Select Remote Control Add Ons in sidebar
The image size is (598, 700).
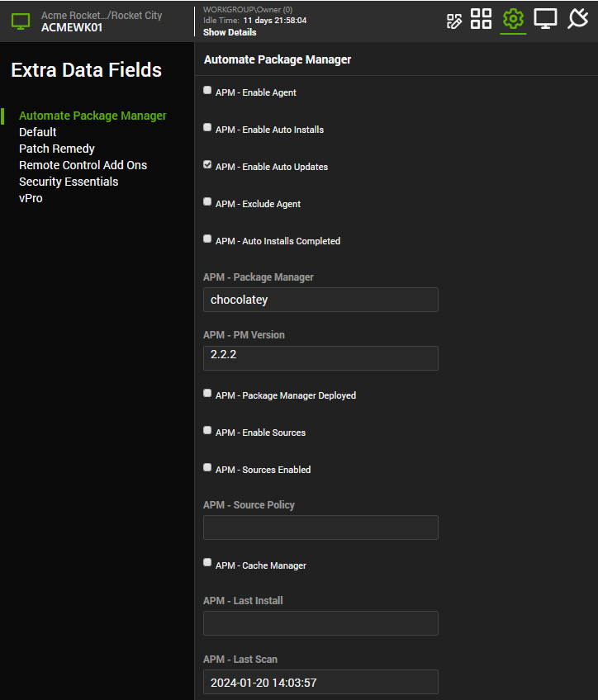click(x=83, y=165)
